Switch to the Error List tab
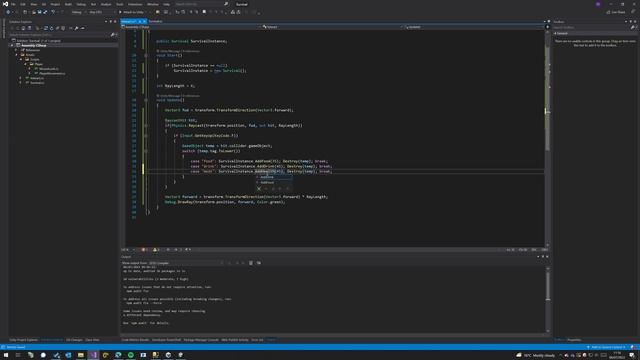 258,340
